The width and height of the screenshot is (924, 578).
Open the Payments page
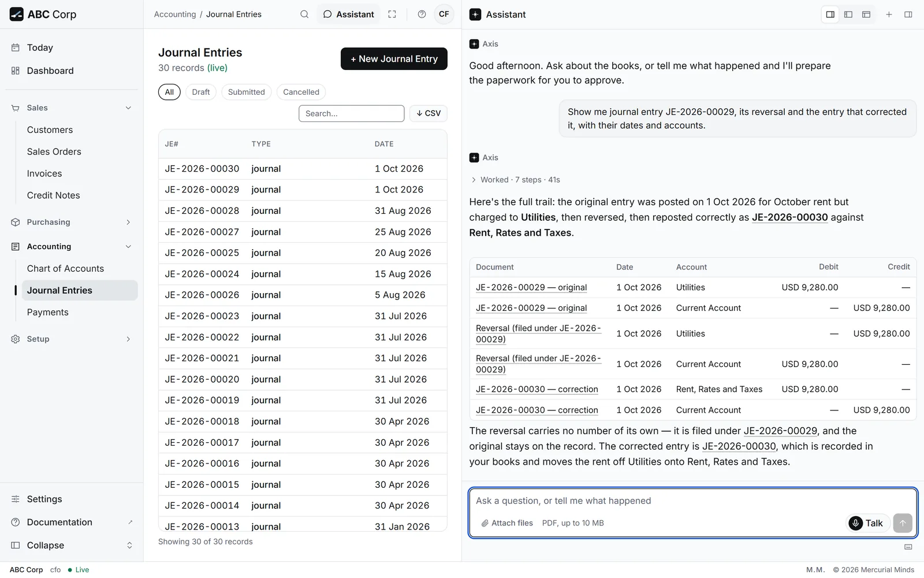click(79, 312)
